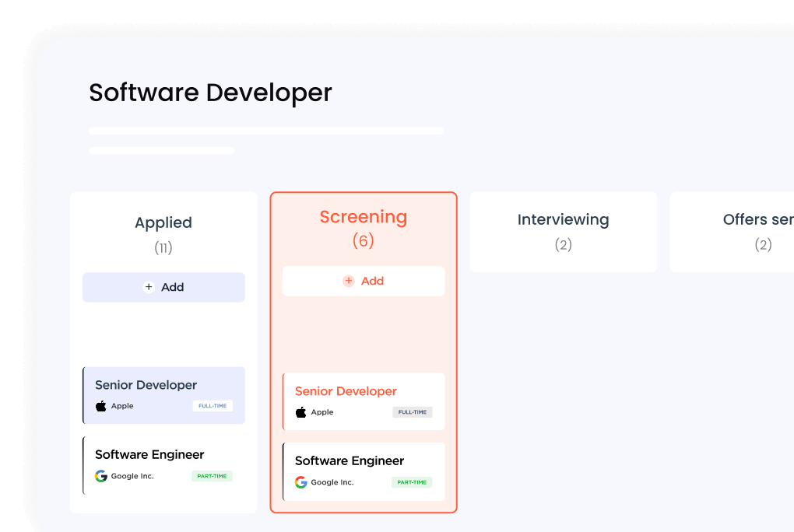Open Software Engineer card in Screening column
The width and height of the screenshot is (794, 532).
(364, 472)
